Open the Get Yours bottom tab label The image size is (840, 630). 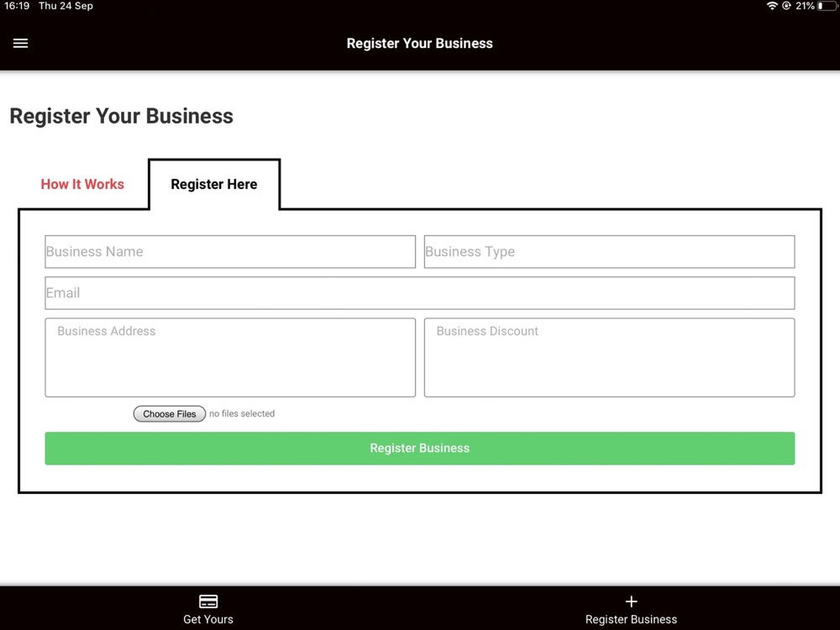tap(208, 619)
